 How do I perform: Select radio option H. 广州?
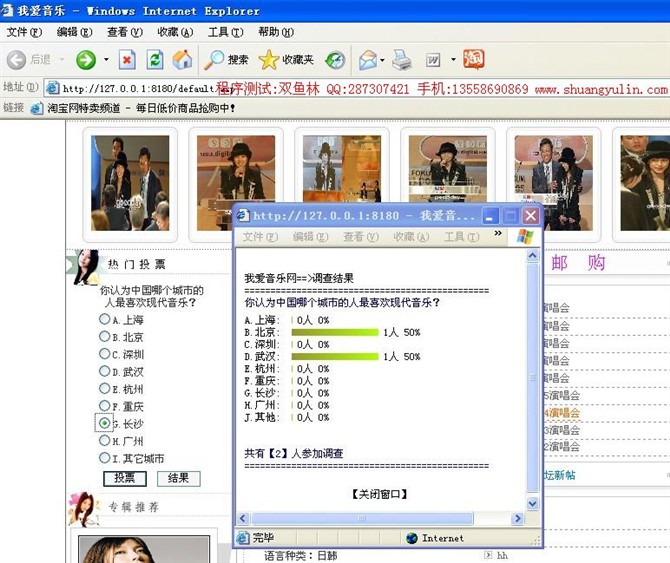pos(104,440)
